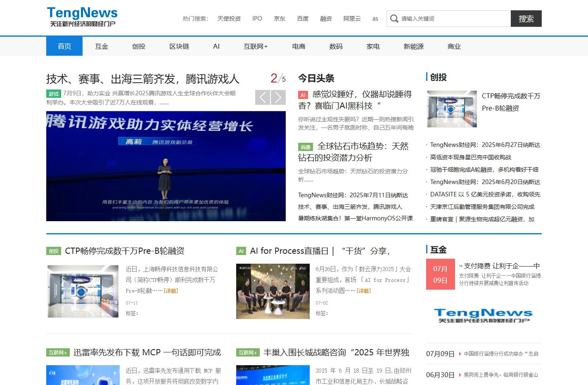Open the sidebar link 2025年6月27日纳斯达
Image resolution: width=588 pixels, height=385 pixels.
pos(485,145)
